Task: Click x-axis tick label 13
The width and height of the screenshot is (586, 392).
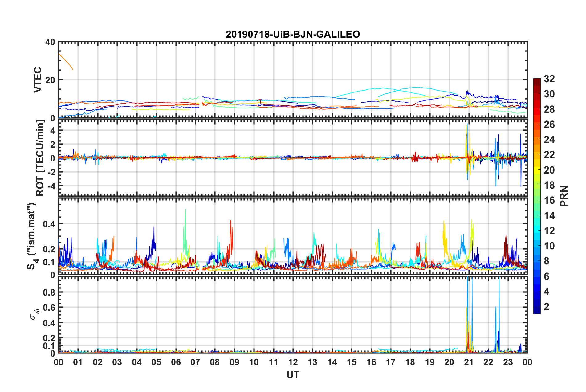Action: (312, 362)
